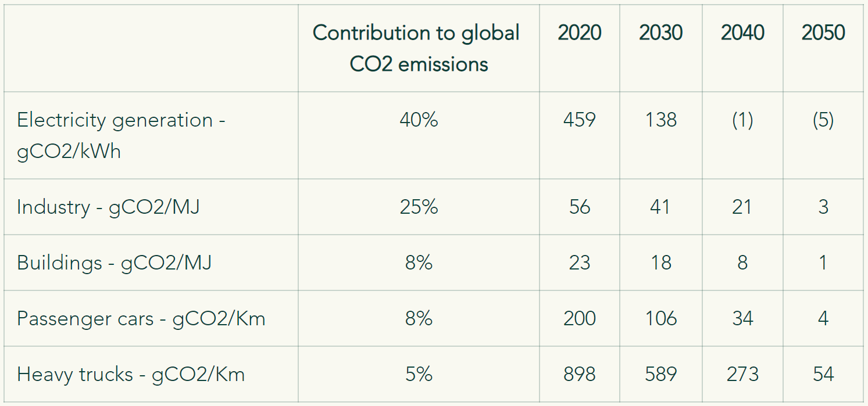The image size is (868, 406).
Task: Click the 5% heavy trucks contribution cell
Action: pyautogui.click(x=419, y=375)
